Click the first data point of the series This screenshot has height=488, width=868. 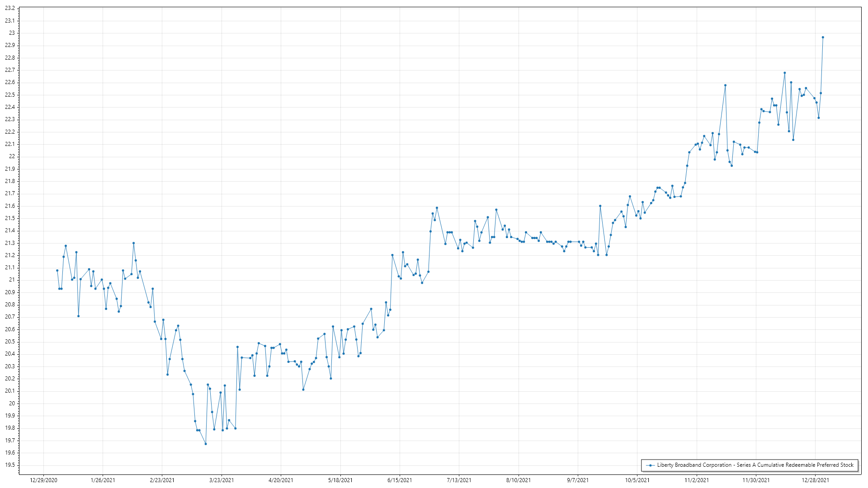(x=57, y=270)
